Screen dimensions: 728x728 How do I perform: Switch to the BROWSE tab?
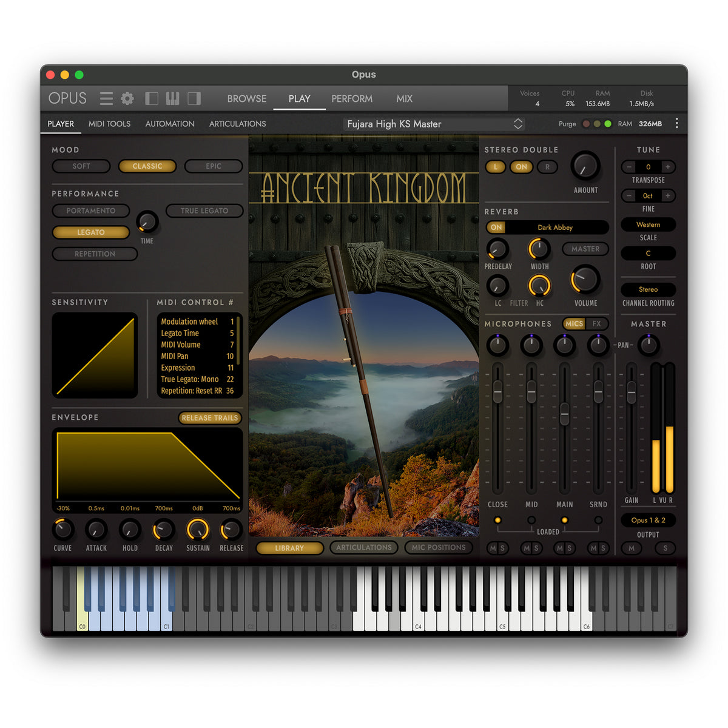[x=247, y=98]
